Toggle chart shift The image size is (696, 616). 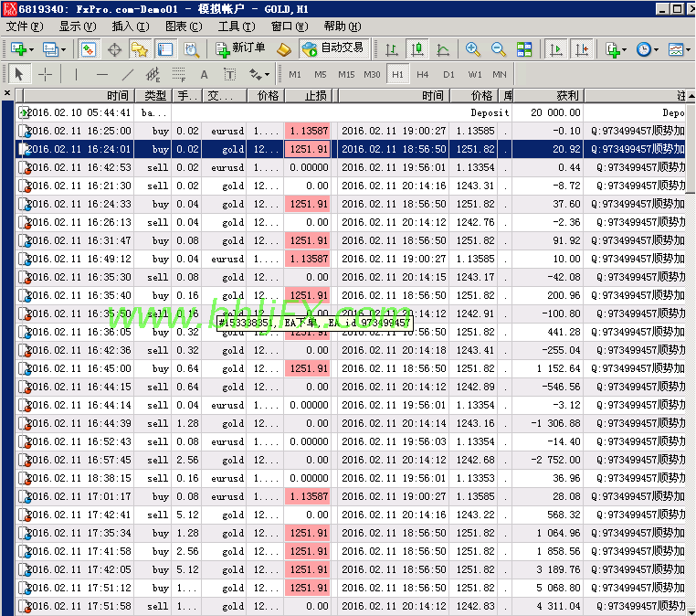coord(582,49)
